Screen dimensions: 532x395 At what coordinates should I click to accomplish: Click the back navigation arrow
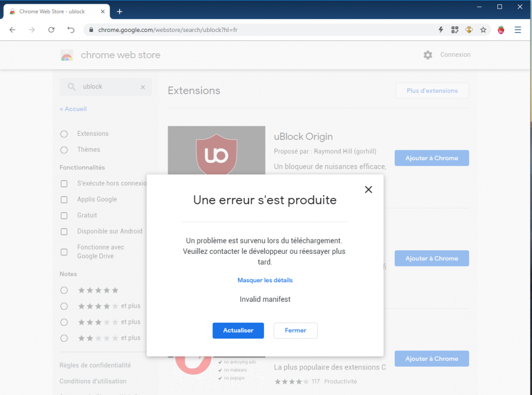tap(12, 30)
